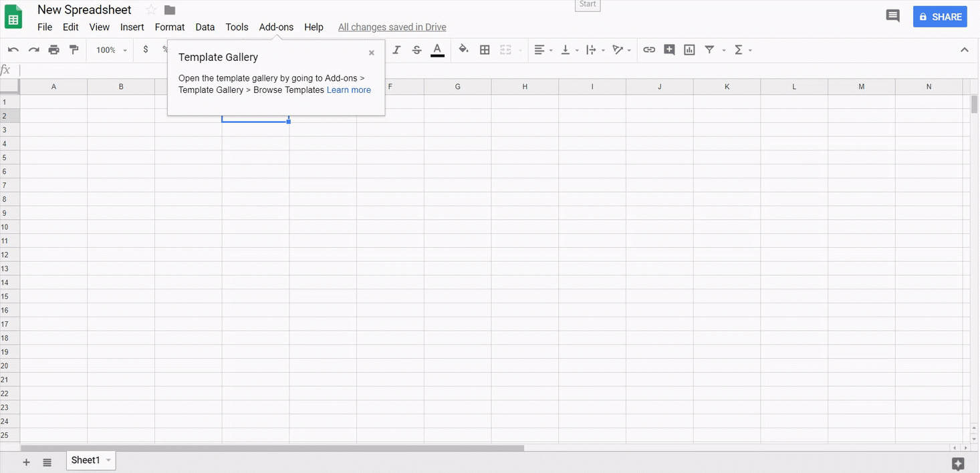Apply strikethrough formatting
Viewport: 980px width, 473px height.
pos(416,49)
